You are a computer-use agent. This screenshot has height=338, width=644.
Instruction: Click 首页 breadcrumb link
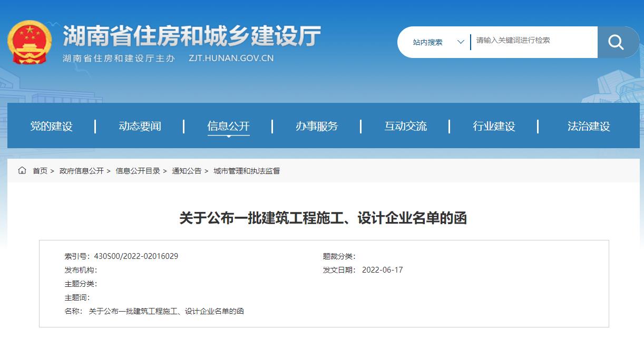click(40, 171)
